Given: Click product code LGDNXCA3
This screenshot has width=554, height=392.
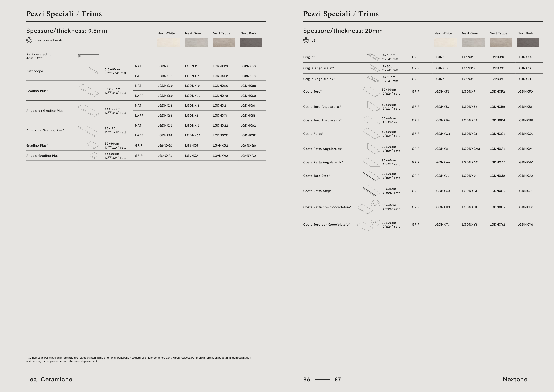Looking at the screenshot, I should 470,149.
